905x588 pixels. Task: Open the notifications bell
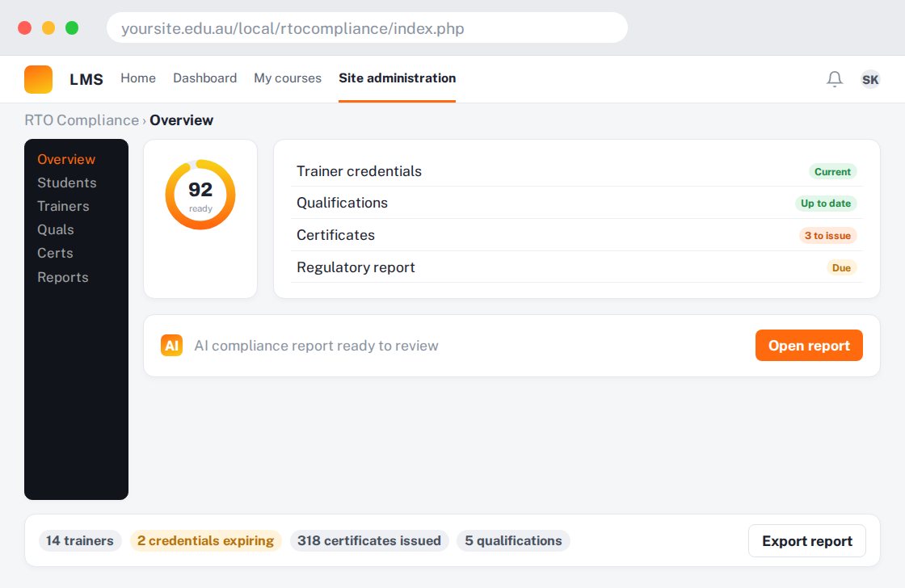tap(835, 79)
